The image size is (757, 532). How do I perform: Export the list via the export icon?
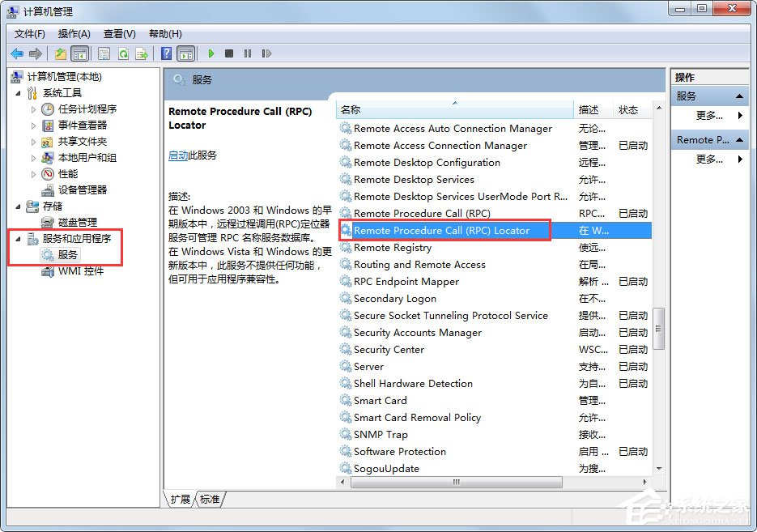pos(140,53)
